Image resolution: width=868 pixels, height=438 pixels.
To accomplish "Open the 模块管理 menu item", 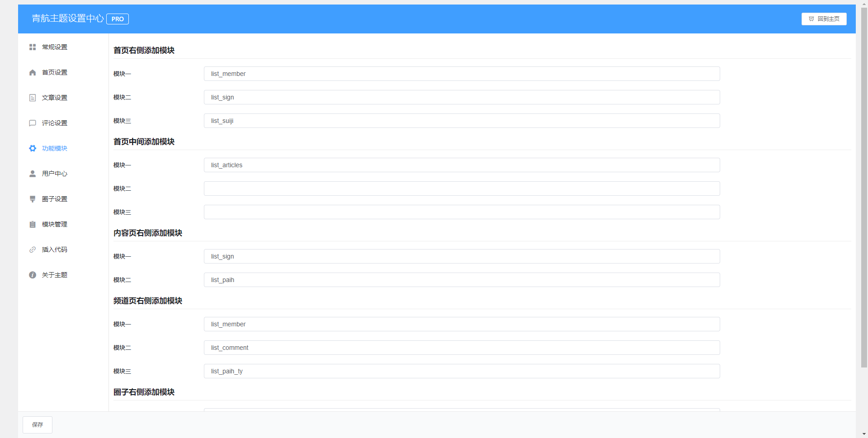I will pyautogui.click(x=54, y=224).
